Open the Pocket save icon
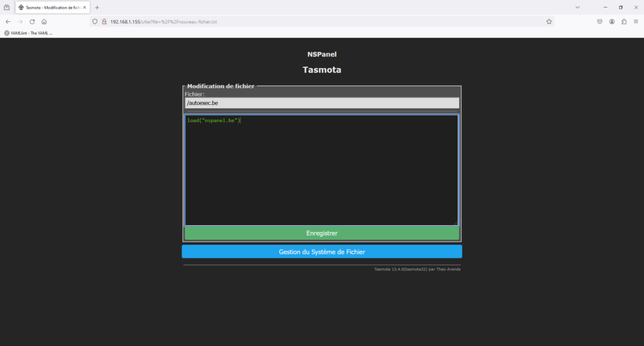 click(x=599, y=22)
